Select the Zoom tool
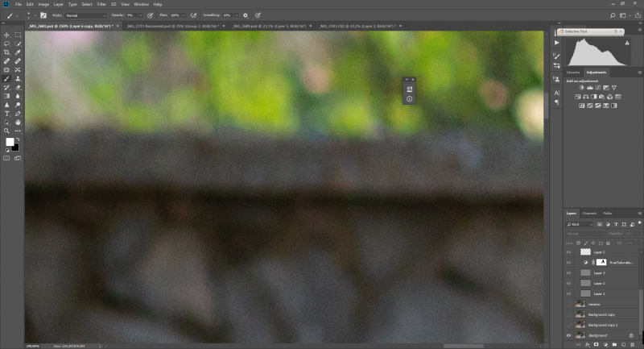 [x=6, y=131]
